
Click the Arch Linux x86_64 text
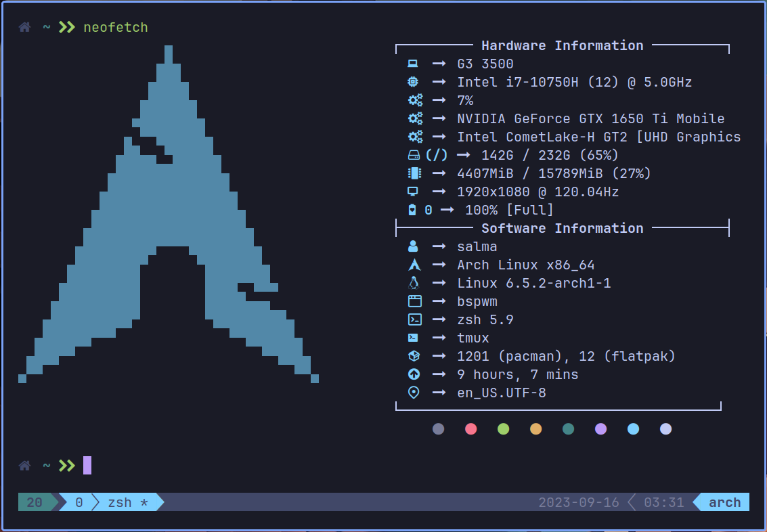pos(526,265)
